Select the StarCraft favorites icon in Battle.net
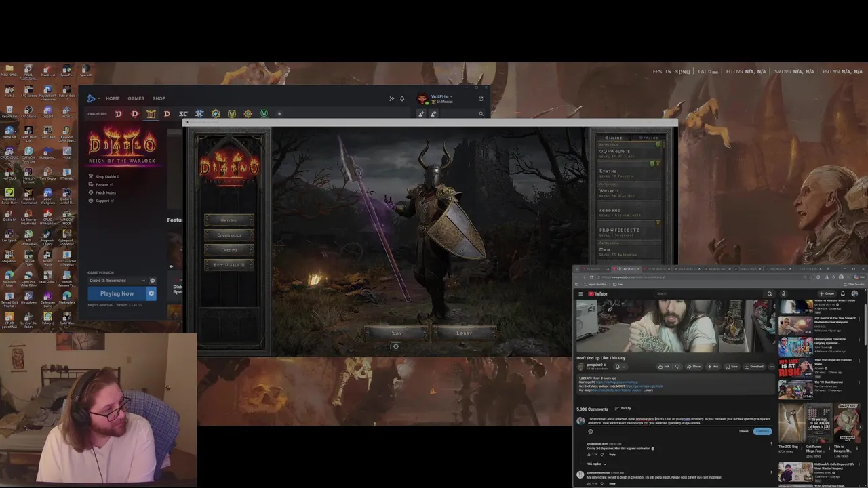868x488 pixels. (182, 114)
